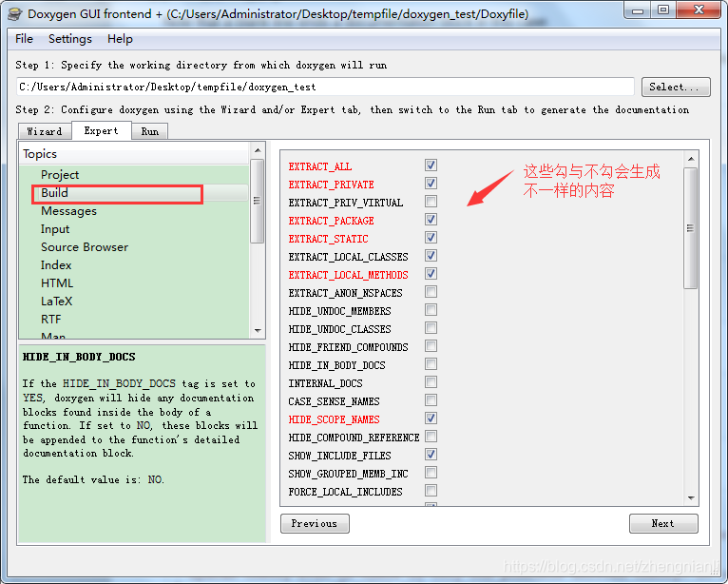Screen dimensions: 728x584
Task: Click the EXTRACT_PACKAGE option label
Action: point(331,222)
